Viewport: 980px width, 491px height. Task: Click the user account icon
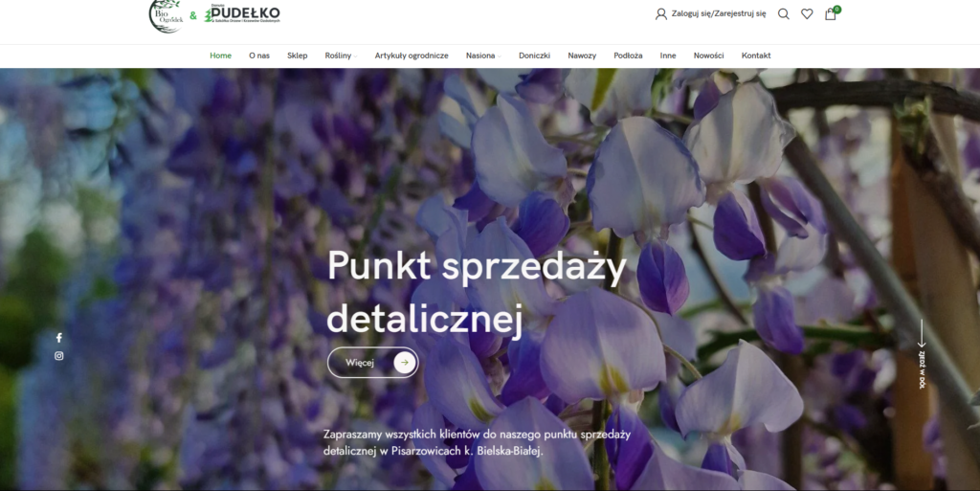660,13
